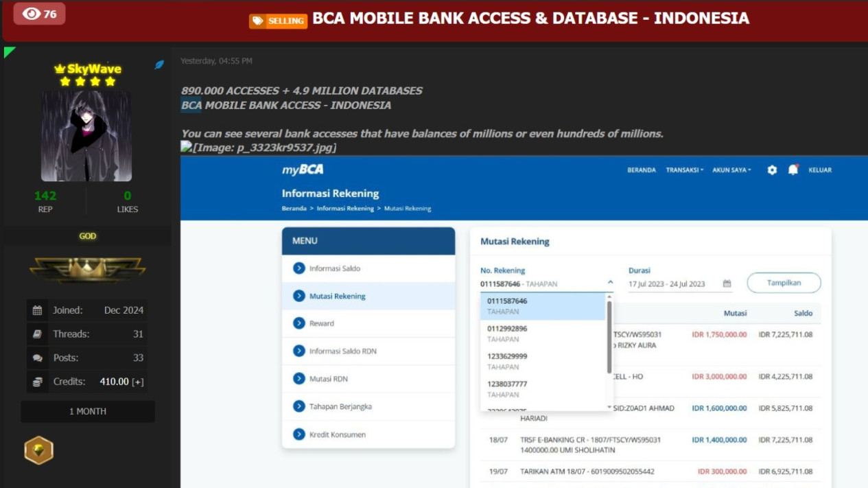The image size is (868, 488).
Task: Click the IDR 1,400,000.00 mutation amount
Action: click(x=719, y=440)
